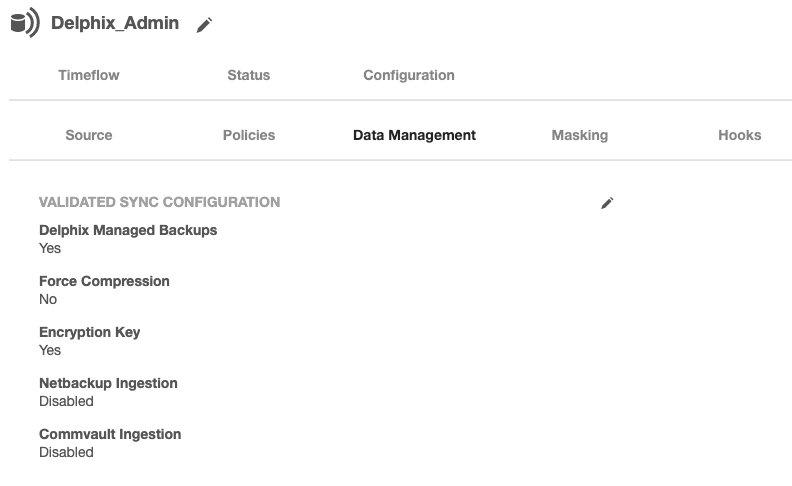Screen dimensions: 792x486
Task: Switch to the Masking sub-tab
Action: (x=579, y=135)
